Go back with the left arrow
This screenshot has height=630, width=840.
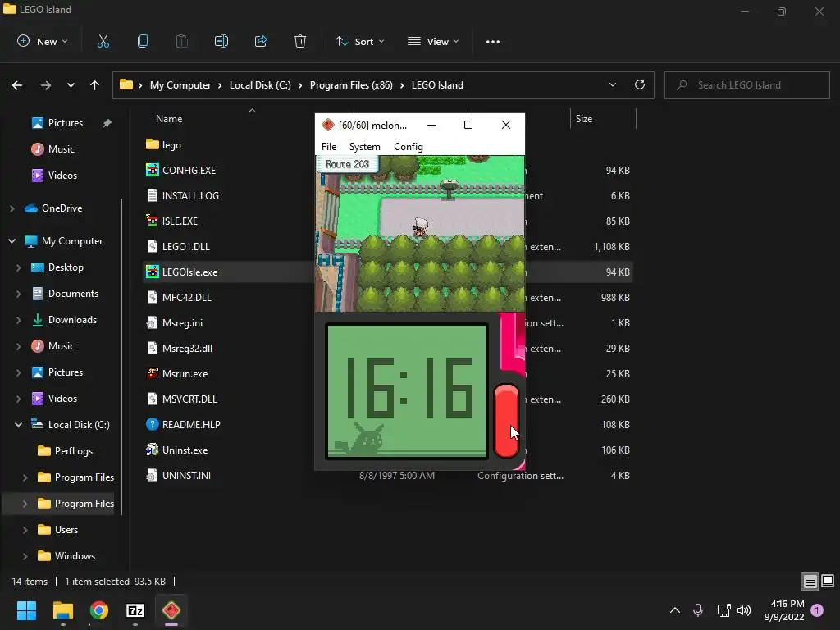(x=17, y=85)
